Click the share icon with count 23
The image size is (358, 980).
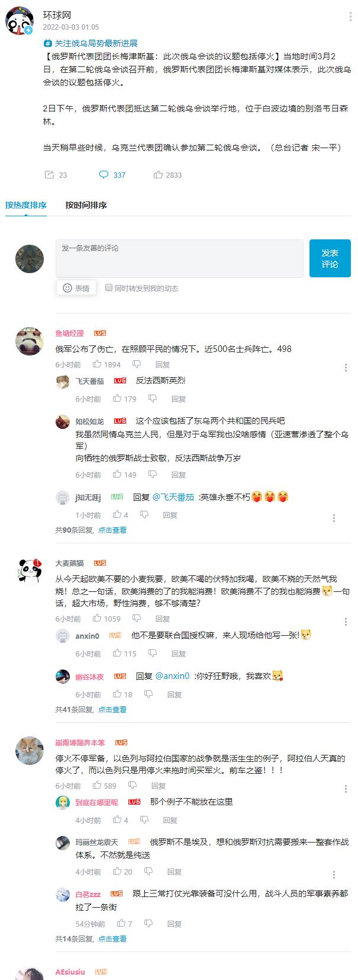(49, 175)
